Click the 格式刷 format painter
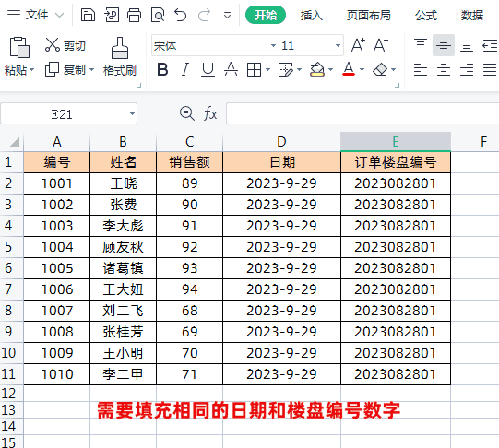 click(120, 56)
